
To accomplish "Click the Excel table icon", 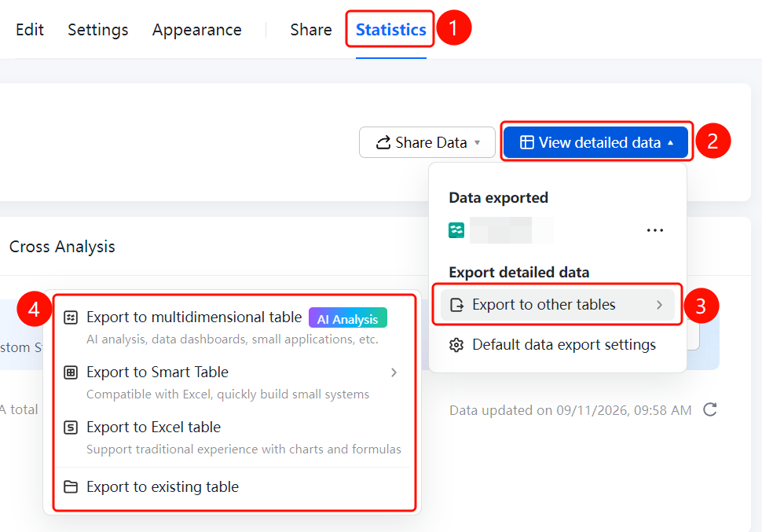I will pos(71,427).
